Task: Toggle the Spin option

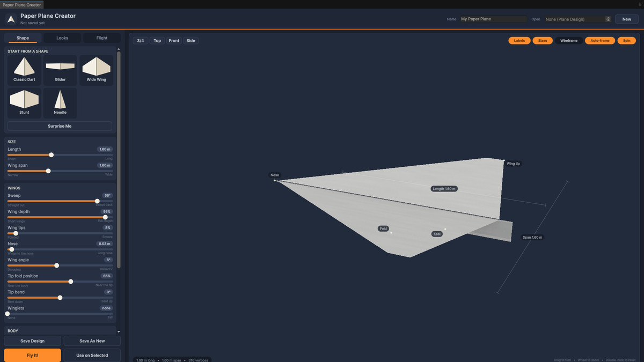Action: (x=626, y=41)
